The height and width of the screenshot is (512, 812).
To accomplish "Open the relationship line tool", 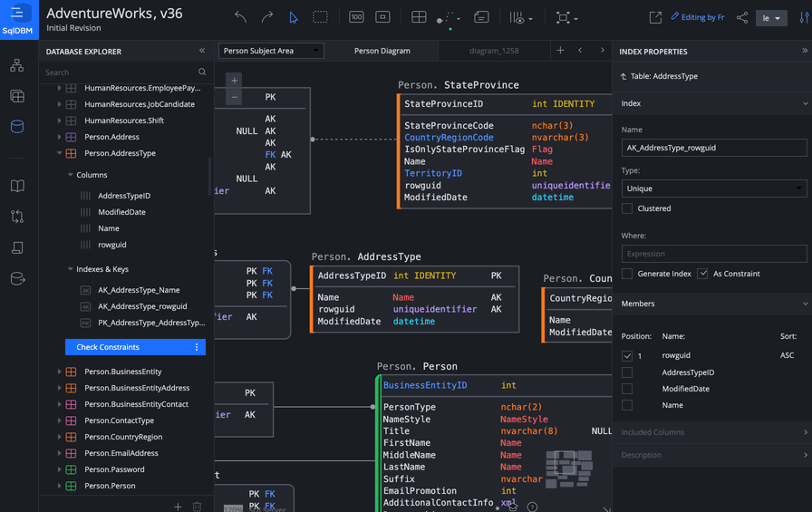I will click(448, 18).
